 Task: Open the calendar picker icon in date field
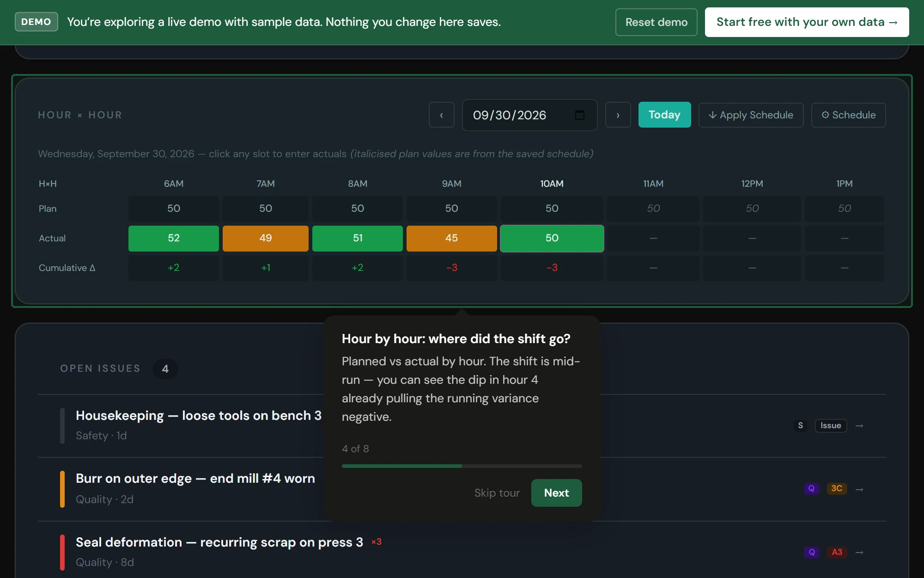579,115
